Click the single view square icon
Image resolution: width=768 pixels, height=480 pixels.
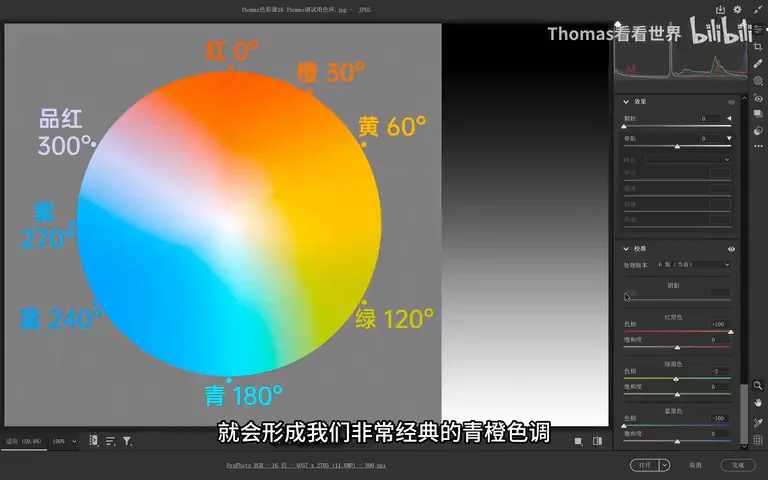click(x=578, y=441)
